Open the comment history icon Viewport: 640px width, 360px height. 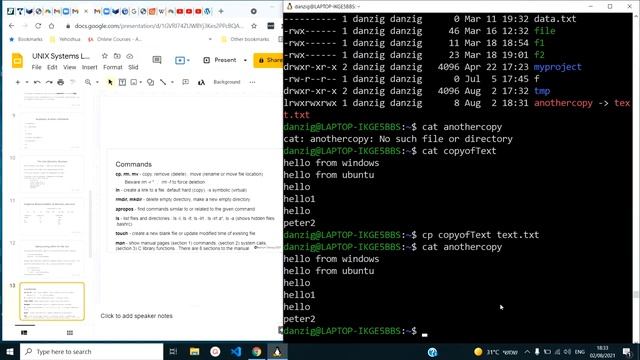157,60
